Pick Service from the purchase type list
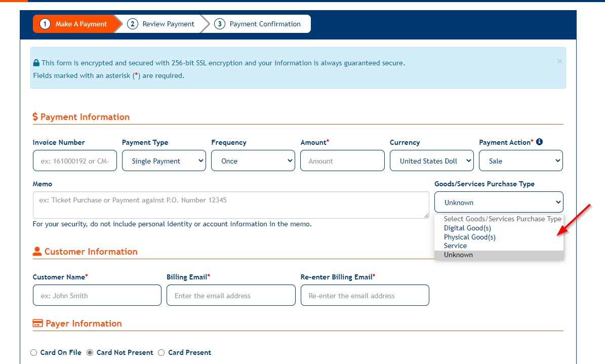This screenshot has width=605, height=364. click(455, 246)
